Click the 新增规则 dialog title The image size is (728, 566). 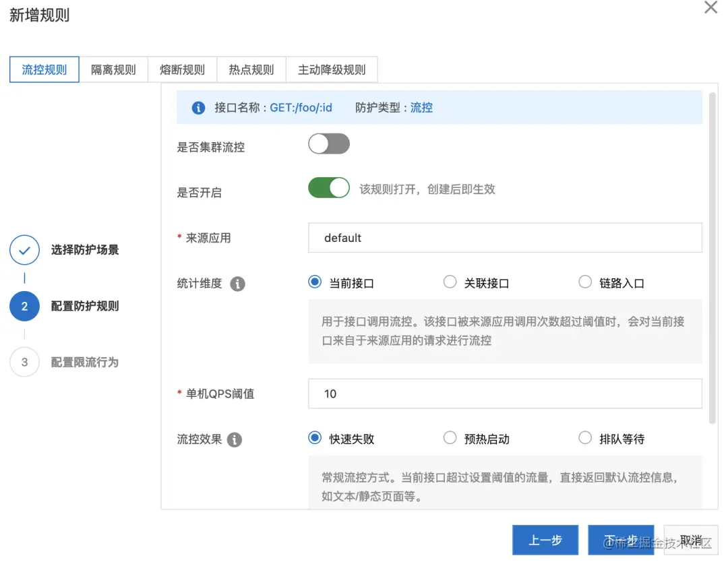[40, 15]
